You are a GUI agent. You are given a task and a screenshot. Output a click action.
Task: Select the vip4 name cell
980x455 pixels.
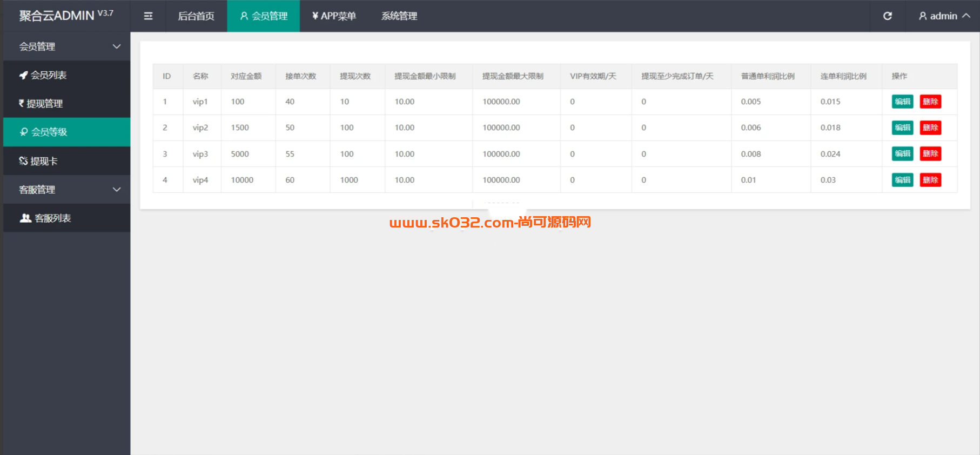tap(202, 180)
